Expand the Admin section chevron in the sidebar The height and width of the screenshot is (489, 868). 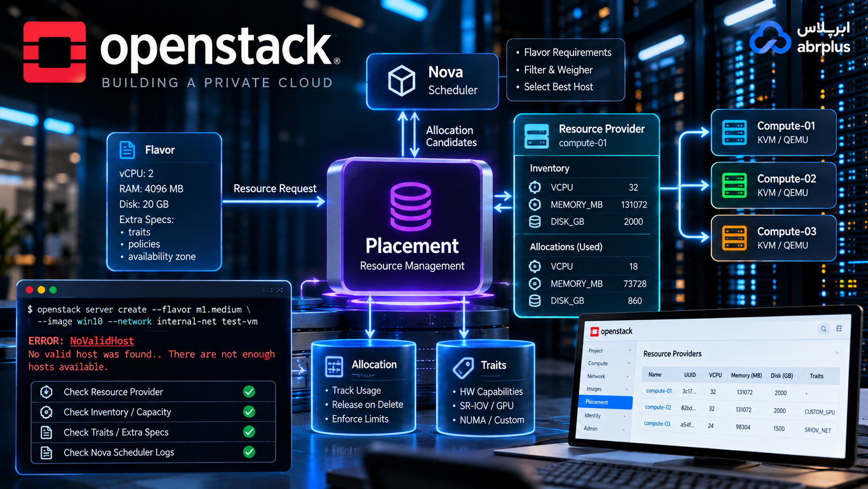(x=623, y=429)
